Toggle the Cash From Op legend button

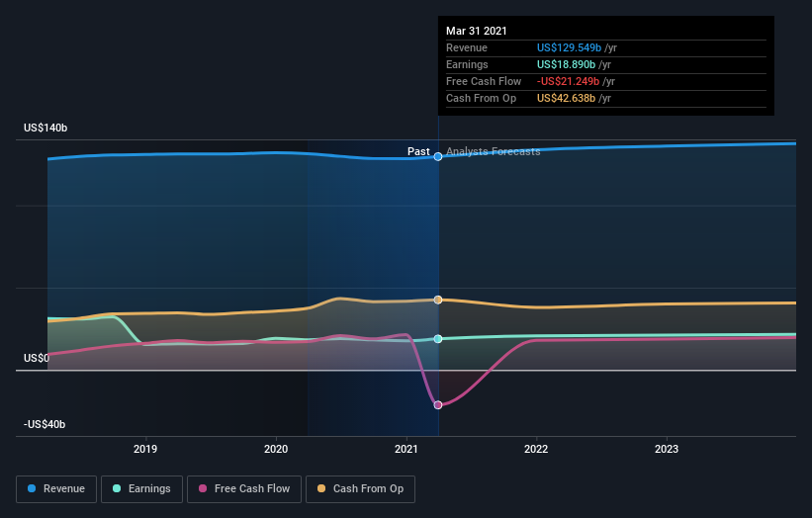(360, 489)
